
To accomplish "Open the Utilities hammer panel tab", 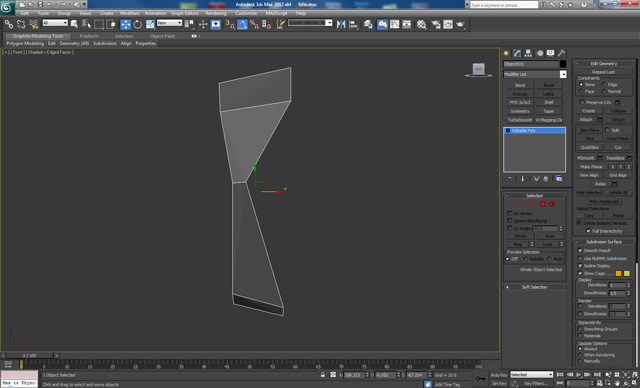I will point(561,53).
